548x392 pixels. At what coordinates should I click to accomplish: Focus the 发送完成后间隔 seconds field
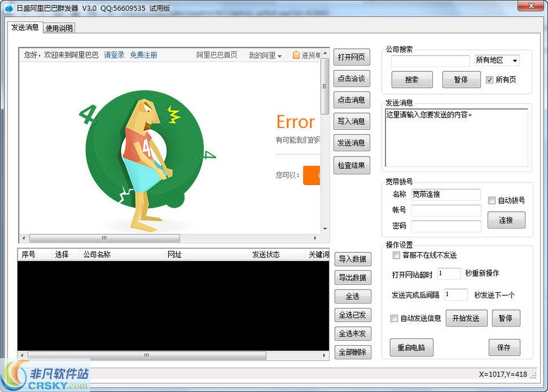[x=455, y=295]
